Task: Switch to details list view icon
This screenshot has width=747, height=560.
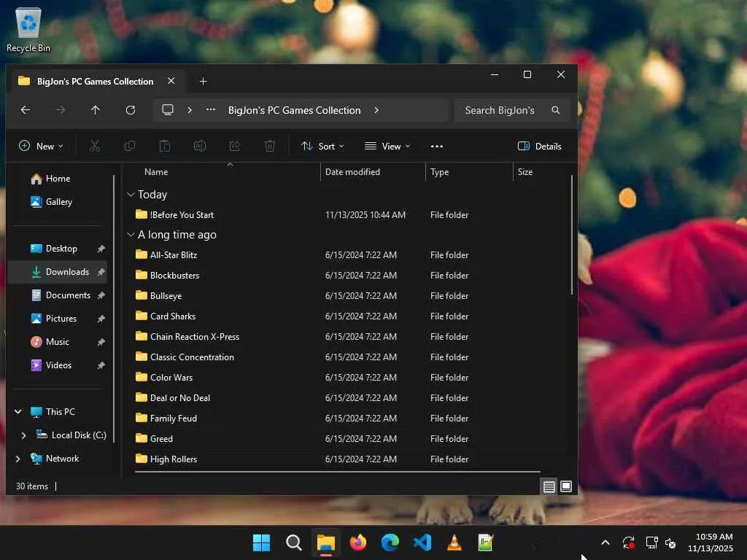Action: 549,486
